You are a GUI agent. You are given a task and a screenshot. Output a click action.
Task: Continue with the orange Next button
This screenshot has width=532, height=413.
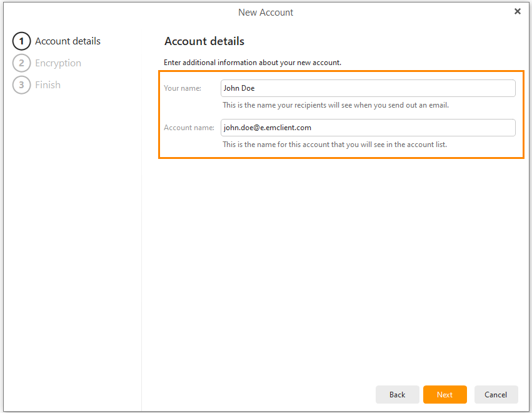point(445,395)
